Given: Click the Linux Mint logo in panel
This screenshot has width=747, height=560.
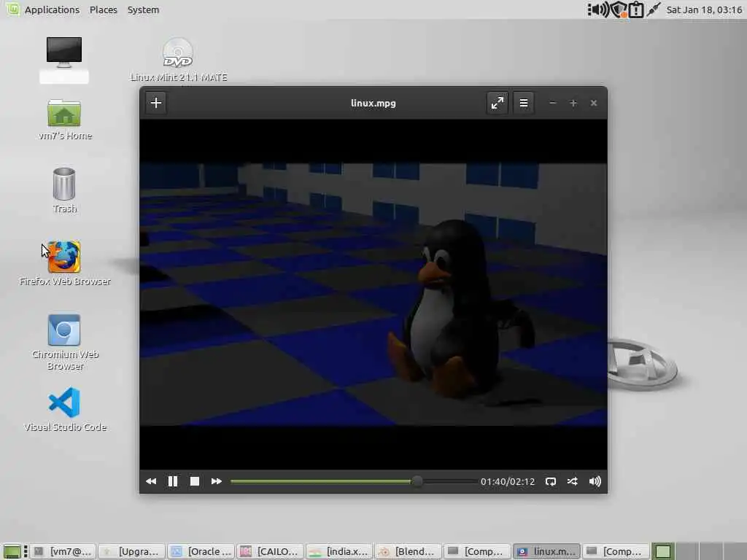Looking at the screenshot, I should (13, 9).
